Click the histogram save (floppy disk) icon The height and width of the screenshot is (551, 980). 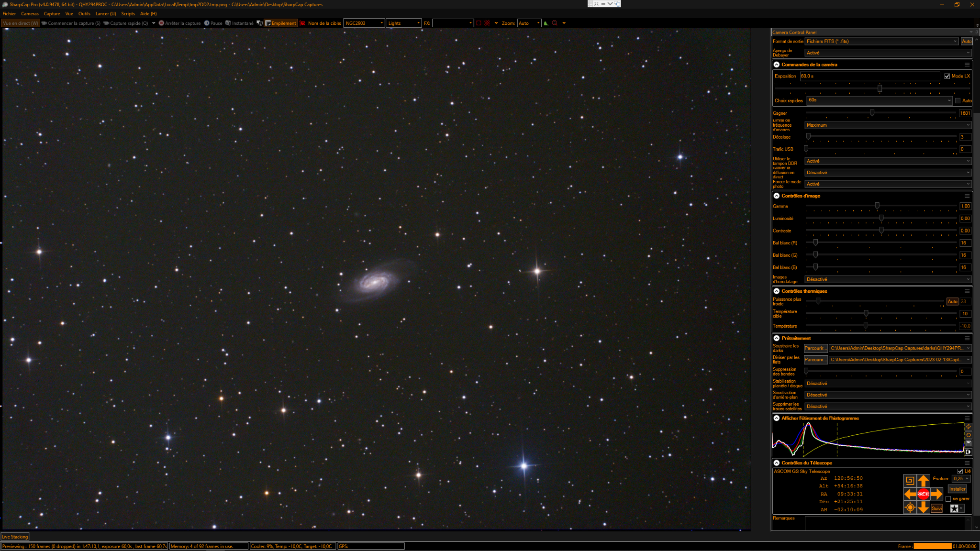tap(968, 443)
